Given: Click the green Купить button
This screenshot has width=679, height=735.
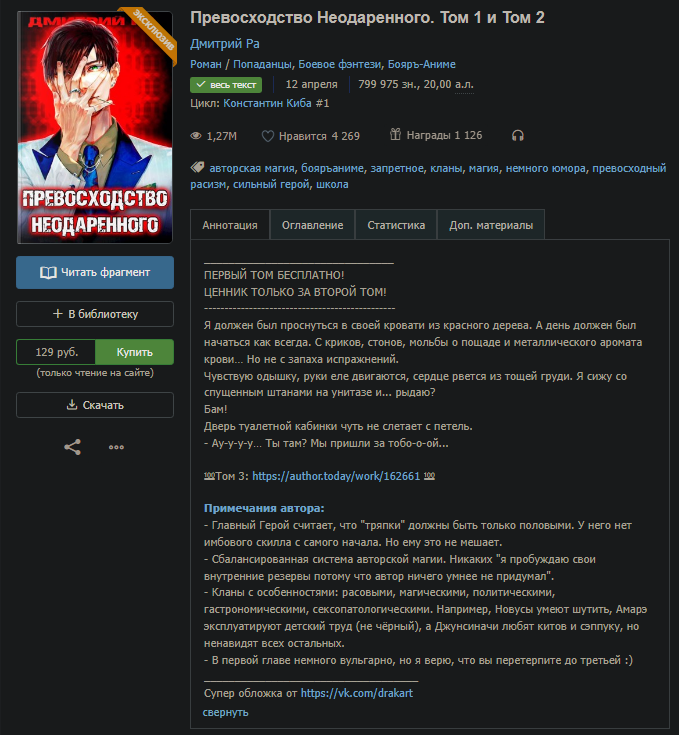Looking at the screenshot, I should 134,352.
